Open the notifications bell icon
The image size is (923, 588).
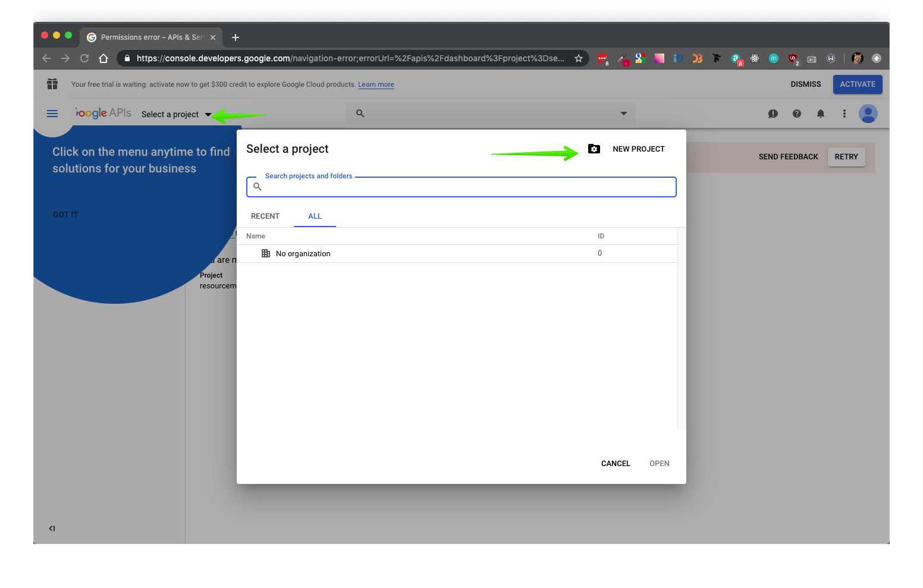[x=820, y=113]
